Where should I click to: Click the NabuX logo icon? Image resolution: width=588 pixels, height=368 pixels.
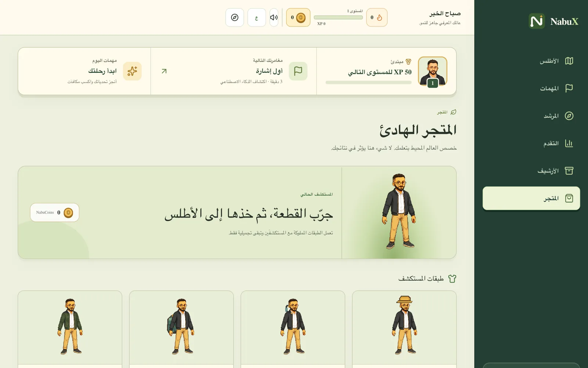(537, 21)
